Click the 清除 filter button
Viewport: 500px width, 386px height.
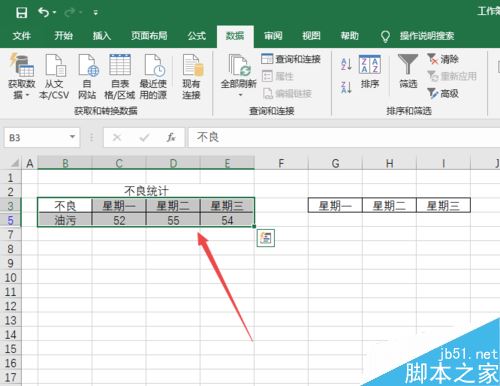click(443, 59)
